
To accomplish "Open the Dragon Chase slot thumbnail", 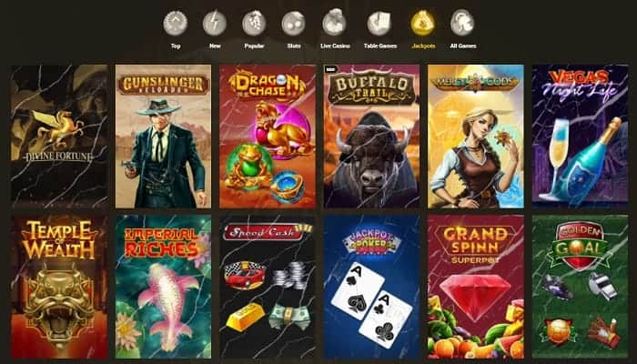I will click(x=268, y=136).
